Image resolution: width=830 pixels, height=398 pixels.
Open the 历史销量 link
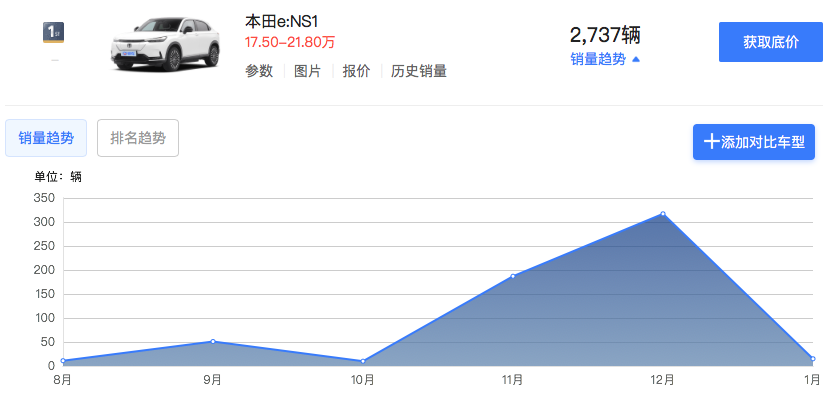pyautogui.click(x=419, y=71)
